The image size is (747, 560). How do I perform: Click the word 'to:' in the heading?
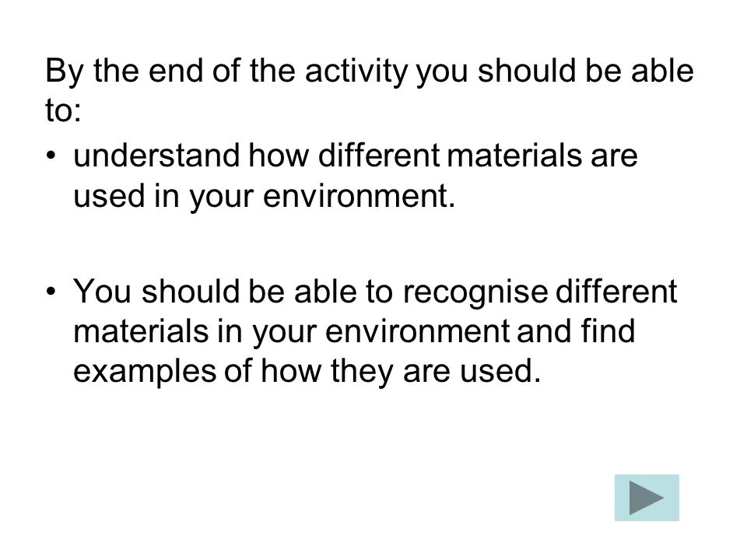63,110
